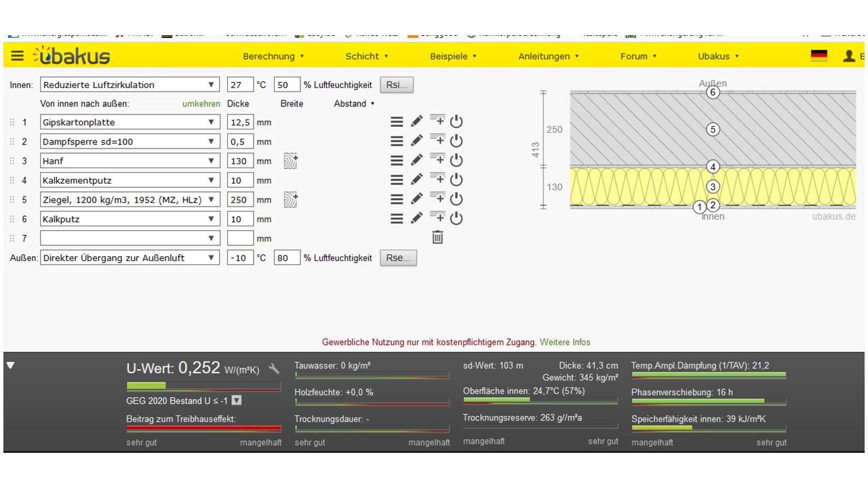Click the Rsi... button

pyautogui.click(x=397, y=85)
